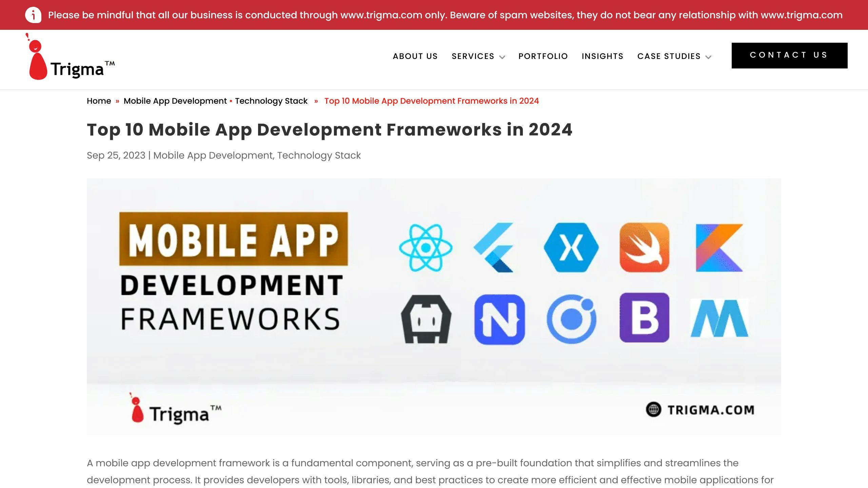Click Home in the breadcrumb trail
Image resolution: width=868 pixels, height=488 pixels.
click(x=99, y=101)
